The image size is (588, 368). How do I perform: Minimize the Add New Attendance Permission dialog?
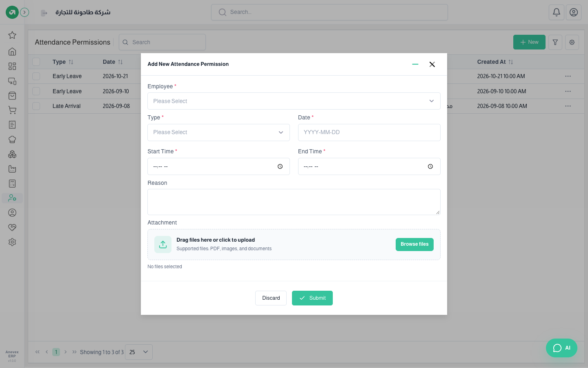point(415,64)
